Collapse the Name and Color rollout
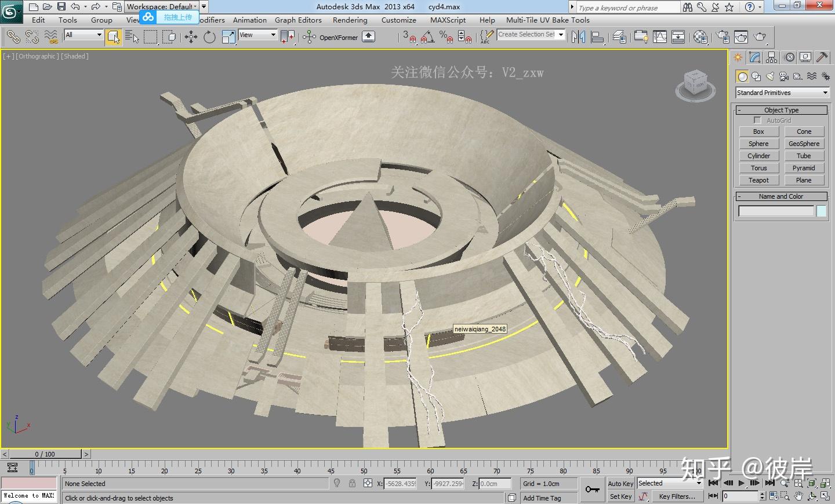The width and height of the screenshot is (835, 504). pos(782,196)
